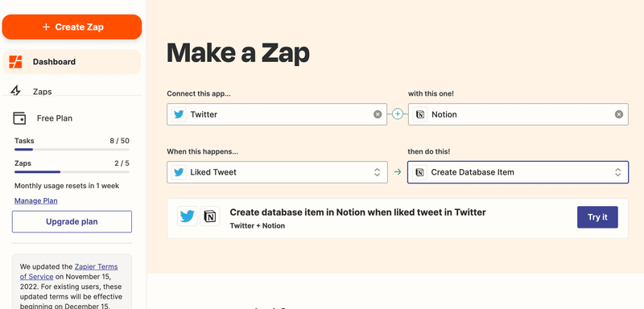This screenshot has height=309, width=644.
Task: Click the Upgrade plan button
Action: pyautogui.click(x=72, y=222)
